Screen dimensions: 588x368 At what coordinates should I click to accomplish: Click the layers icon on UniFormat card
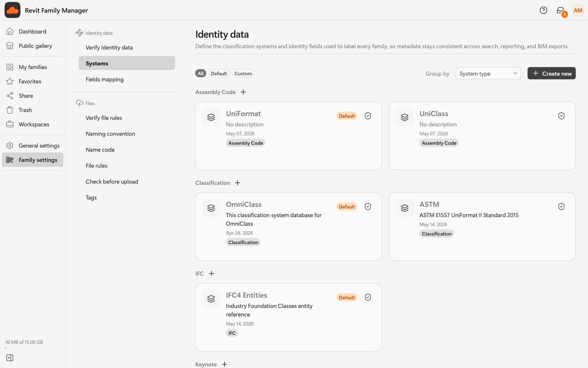[211, 117]
